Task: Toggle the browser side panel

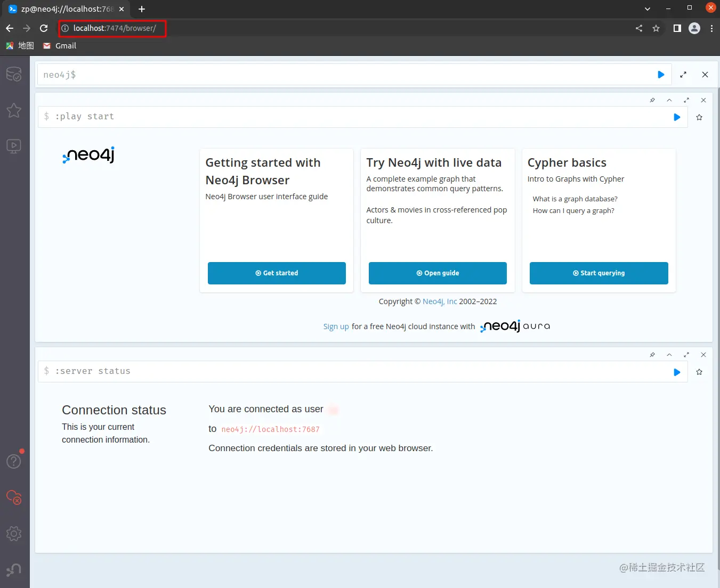Action: tap(677, 28)
